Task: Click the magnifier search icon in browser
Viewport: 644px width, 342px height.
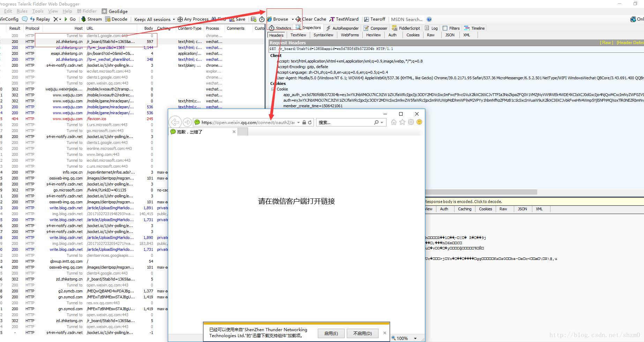Action: click(x=376, y=122)
